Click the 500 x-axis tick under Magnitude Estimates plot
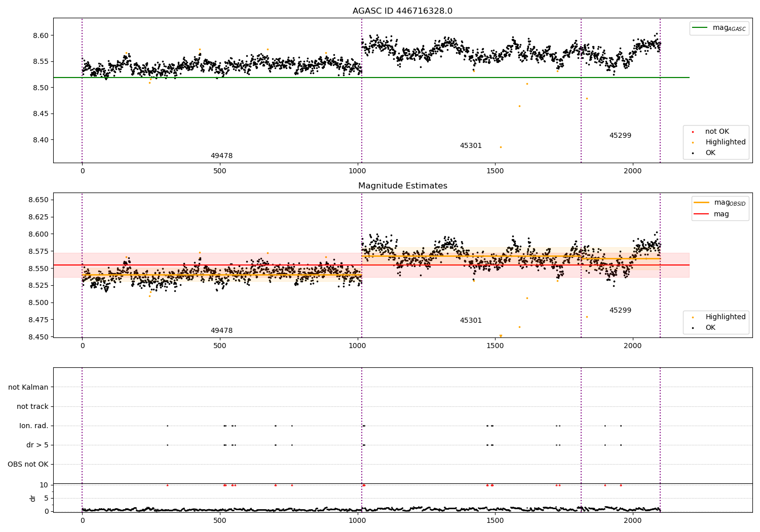This screenshot has height=532, width=760. click(220, 346)
